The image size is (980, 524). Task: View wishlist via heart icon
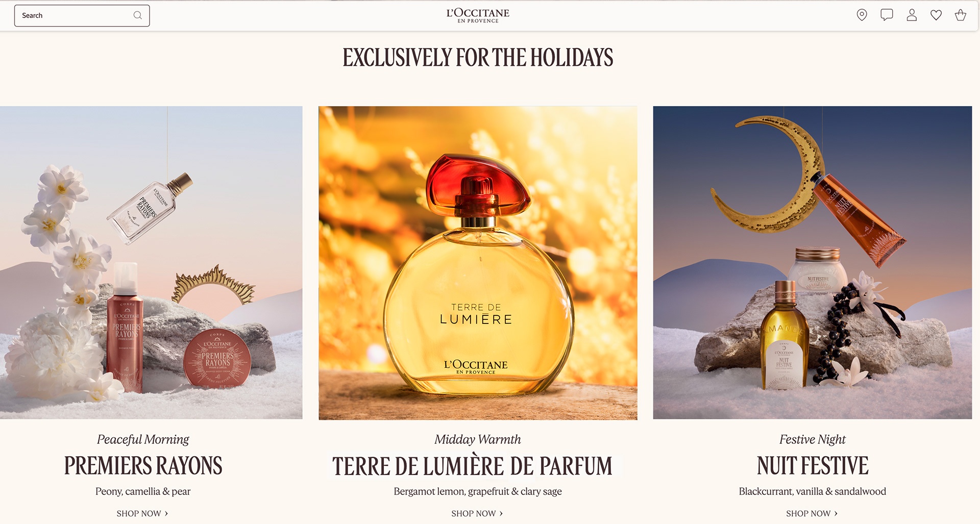(936, 15)
